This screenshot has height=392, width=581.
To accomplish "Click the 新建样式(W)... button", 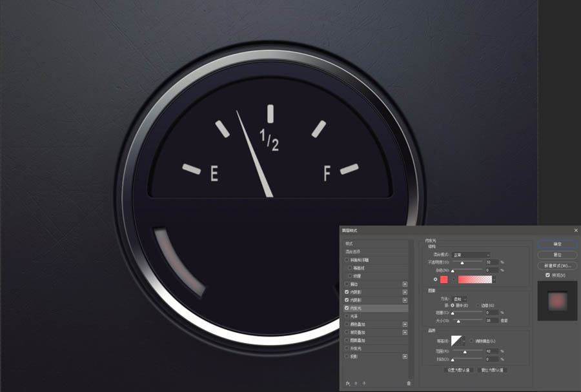I will pyautogui.click(x=557, y=266).
